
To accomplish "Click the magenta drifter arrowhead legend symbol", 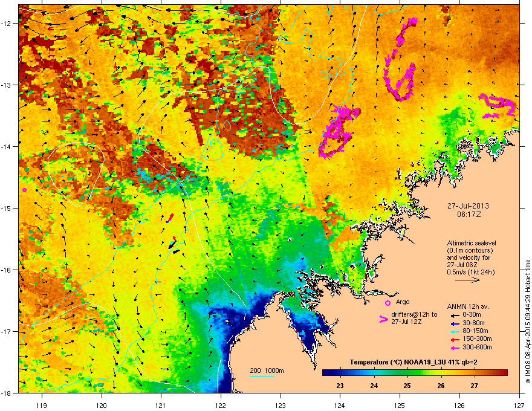I will point(383,319).
